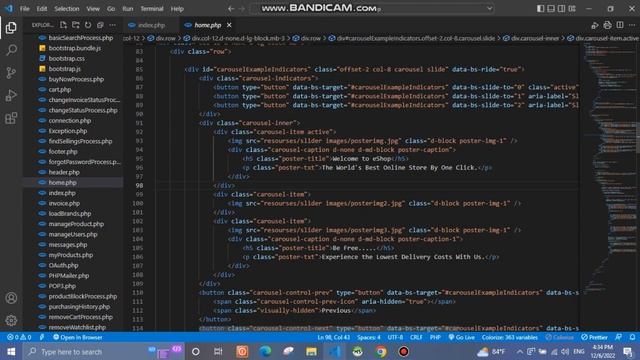Change CRLF end of line setting

(x=416, y=337)
